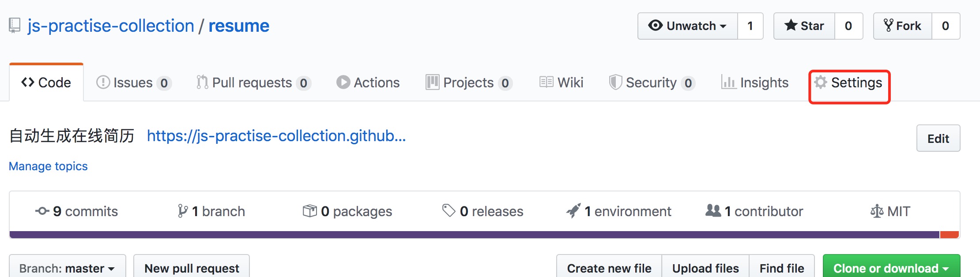Open the Security tab
Image resolution: width=980 pixels, height=277 pixels.
click(x=652, y=82)
